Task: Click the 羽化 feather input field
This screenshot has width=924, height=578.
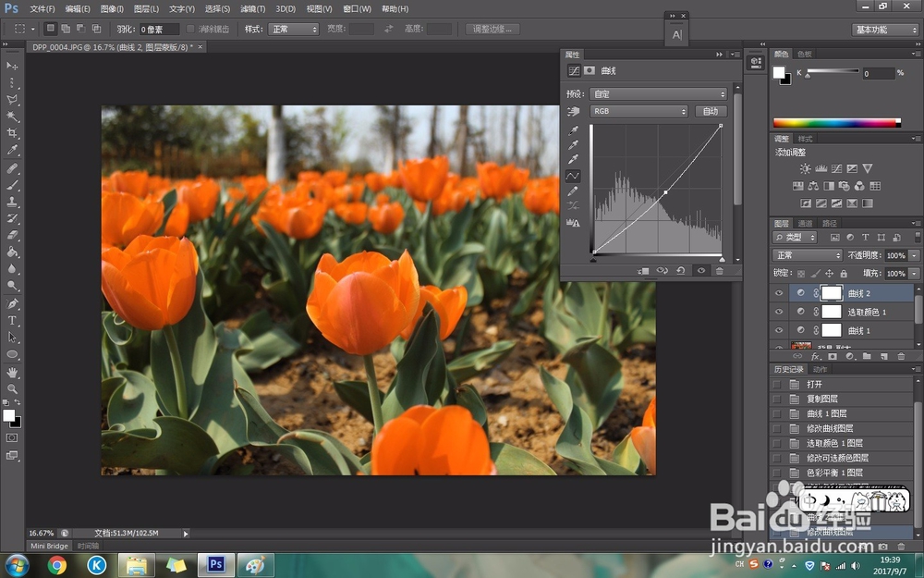Action: tap(159, 29)
